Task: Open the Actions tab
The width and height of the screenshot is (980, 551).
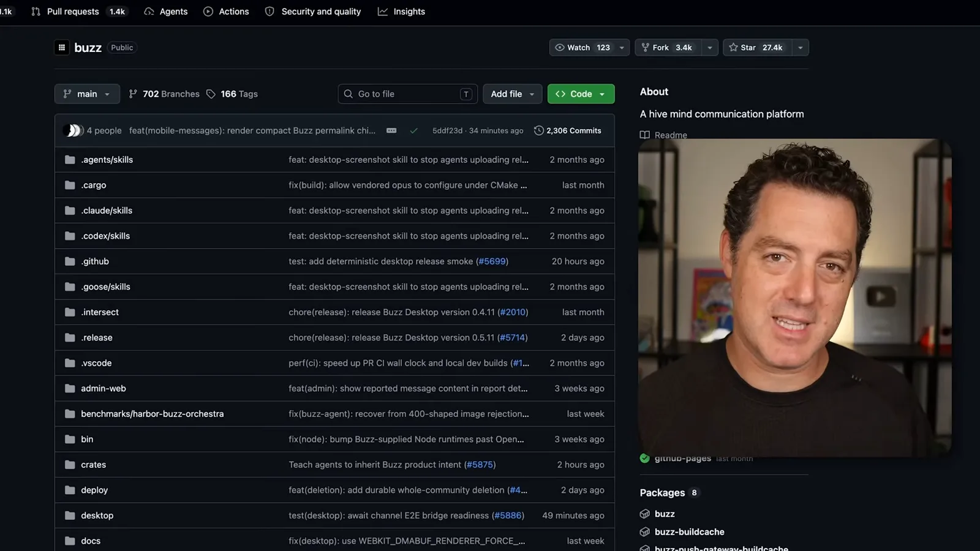Action: tap(226, 12)
